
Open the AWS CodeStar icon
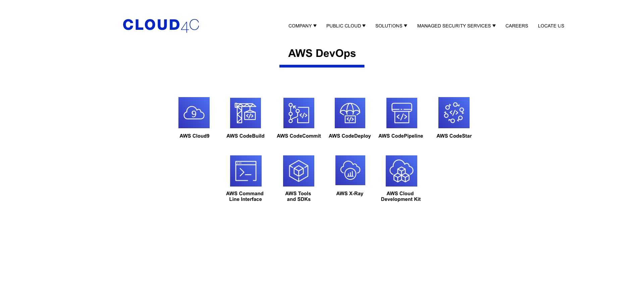454,113
